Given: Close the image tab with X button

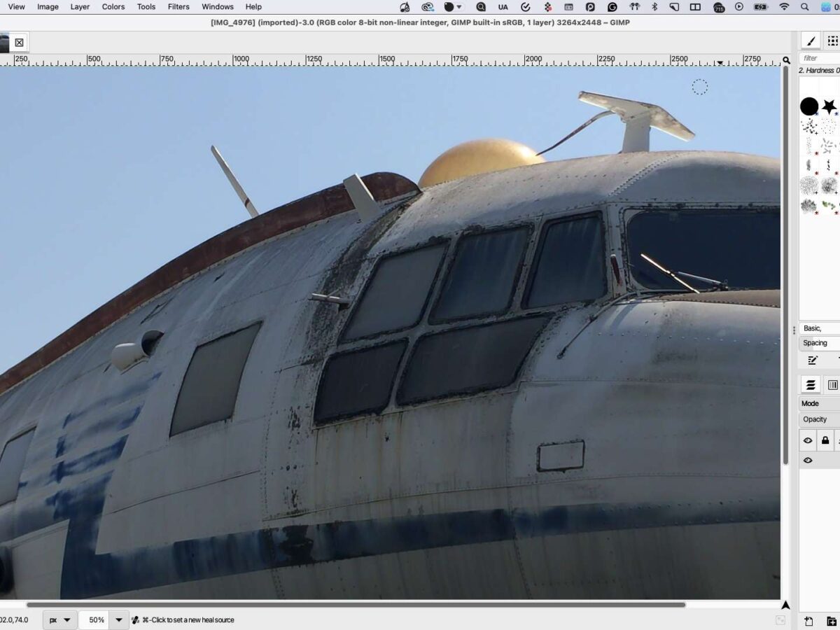Looking at the screenshot, I should coord(19,43).
